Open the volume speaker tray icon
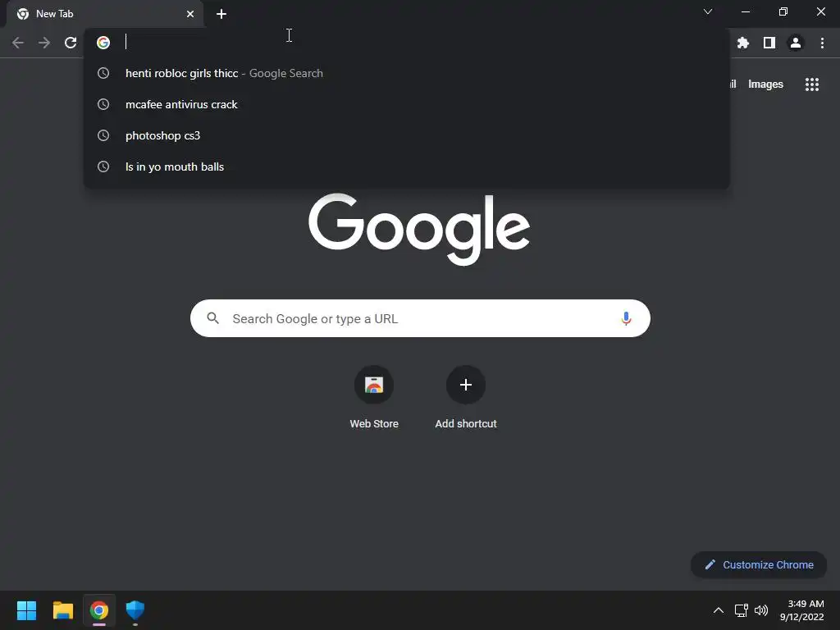 pos(761,610)
